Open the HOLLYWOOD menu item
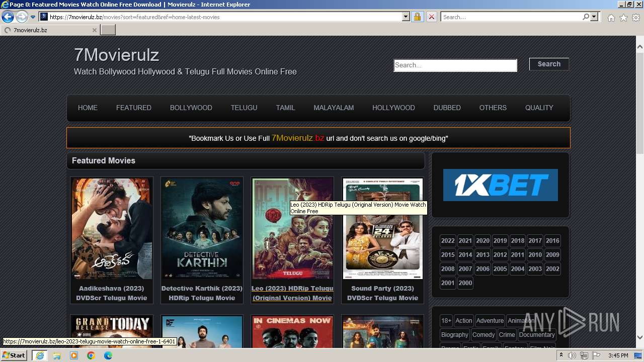Image resolution: width=644 pixels, height=362 pixels. click(x=393, y=108)
